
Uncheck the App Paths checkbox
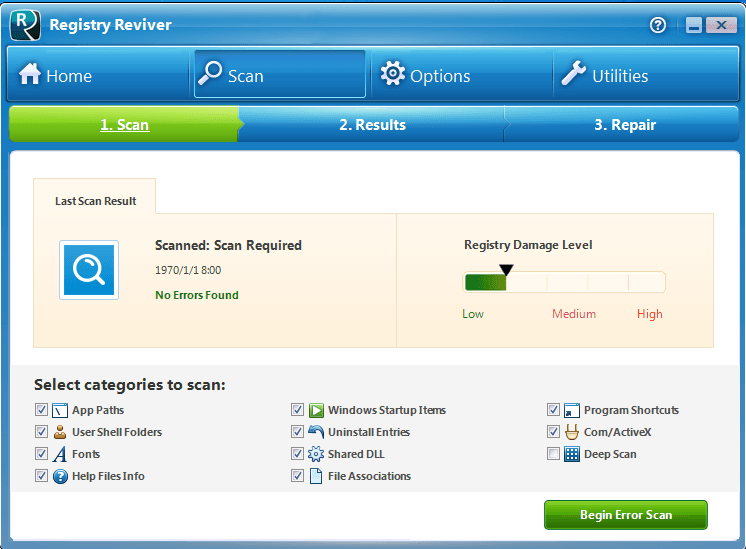click(41, 410)
